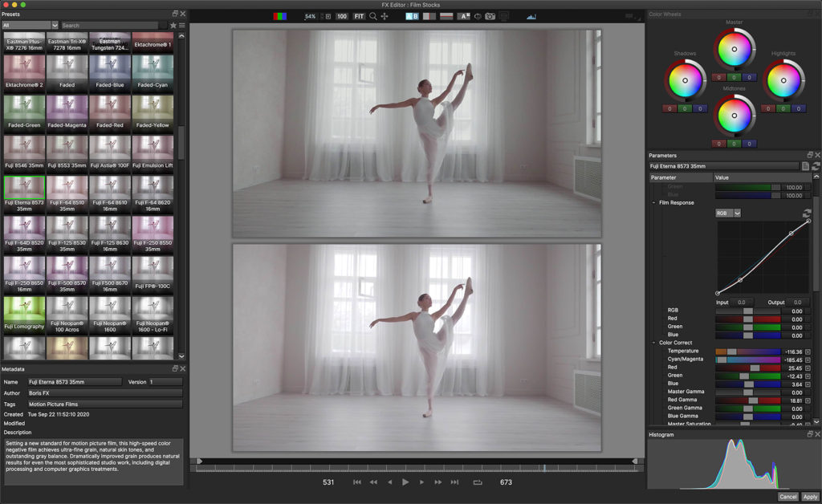Click the 100 percent zoom button
Screen dimensions: 822x504
[342, 16]
